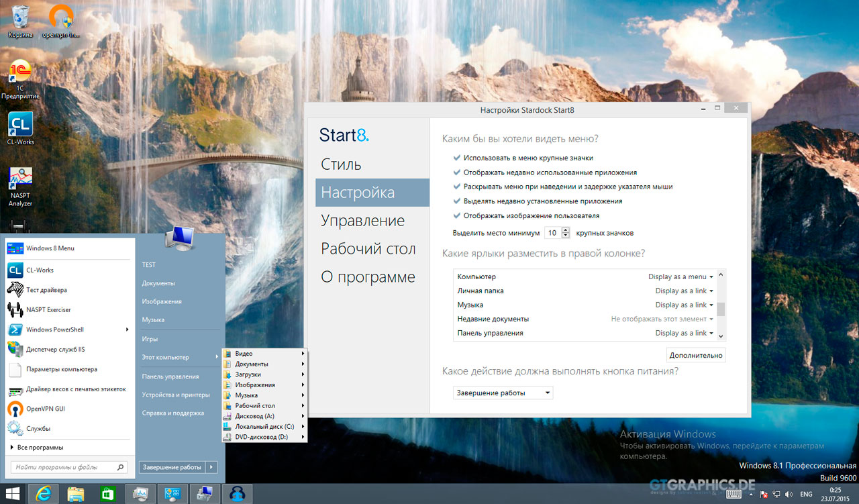Launch the 1C Предприятие desktop shortcut
This screenshot has height=504, width=859.
20,72
